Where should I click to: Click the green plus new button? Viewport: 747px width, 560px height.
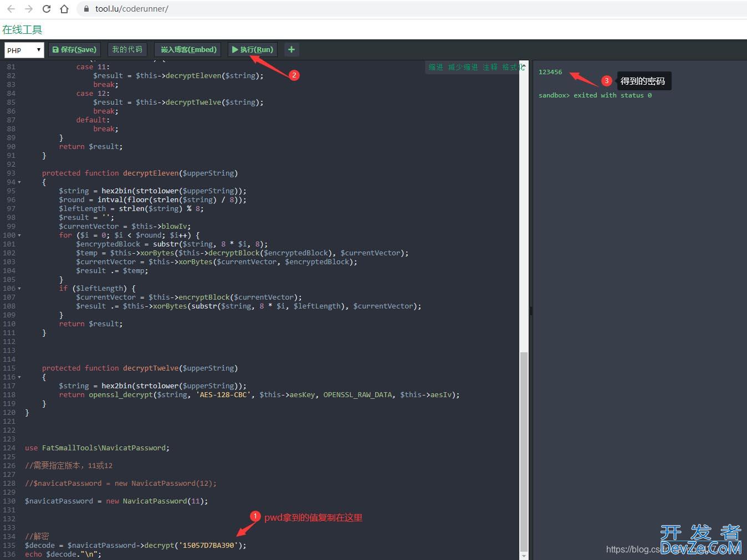pyautogui.click(x=291, y=49)
